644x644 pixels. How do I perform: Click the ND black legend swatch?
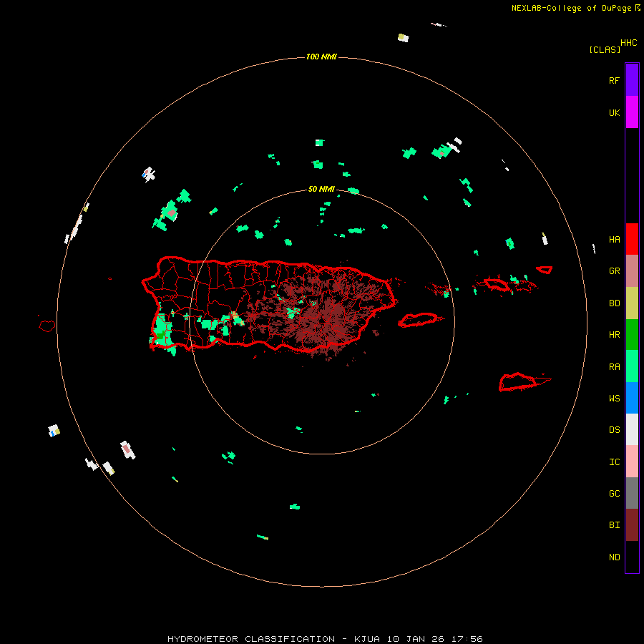pyautogui.click(x=632, y=557)
